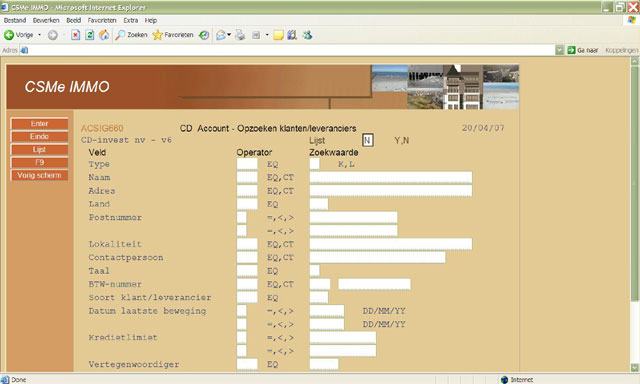640x384 pixels.
Task: Click the Done status bar text
Action: [x=19, y=380]
